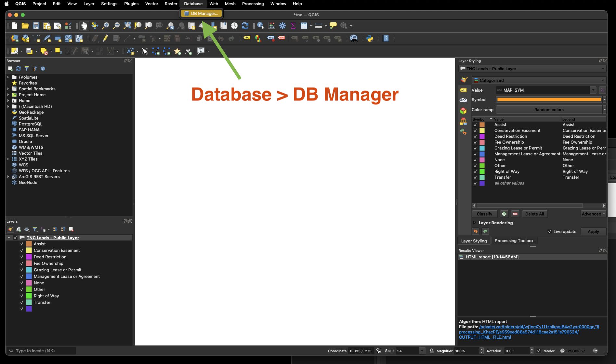The height and width of the screenshot is (364, 616).
Task: Activate the Zoom Out magnifier tool
Action: 116,26
